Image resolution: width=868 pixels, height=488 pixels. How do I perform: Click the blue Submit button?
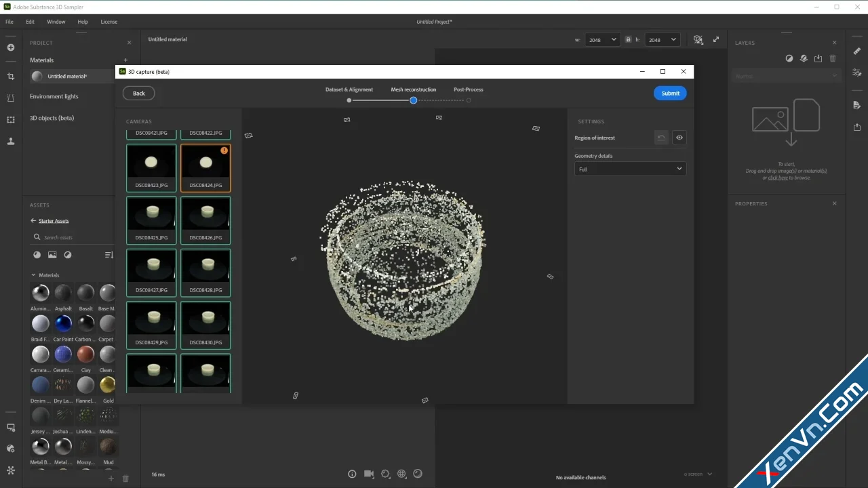(x=670, y=94)
